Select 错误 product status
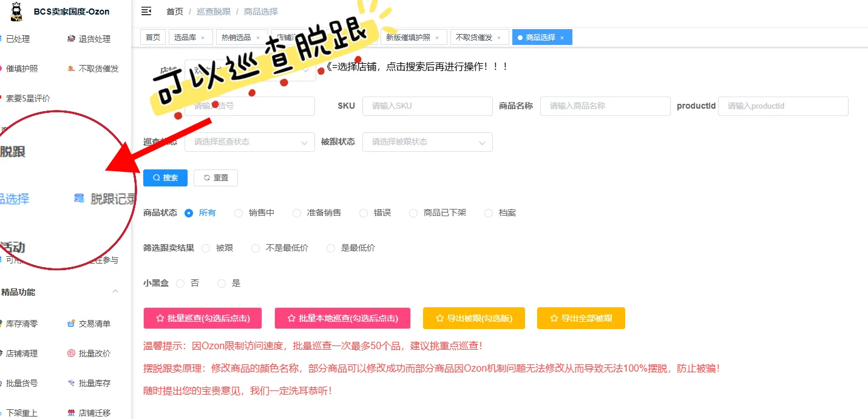The height and width of the screenshot is (419, 868). pos(375,213)
